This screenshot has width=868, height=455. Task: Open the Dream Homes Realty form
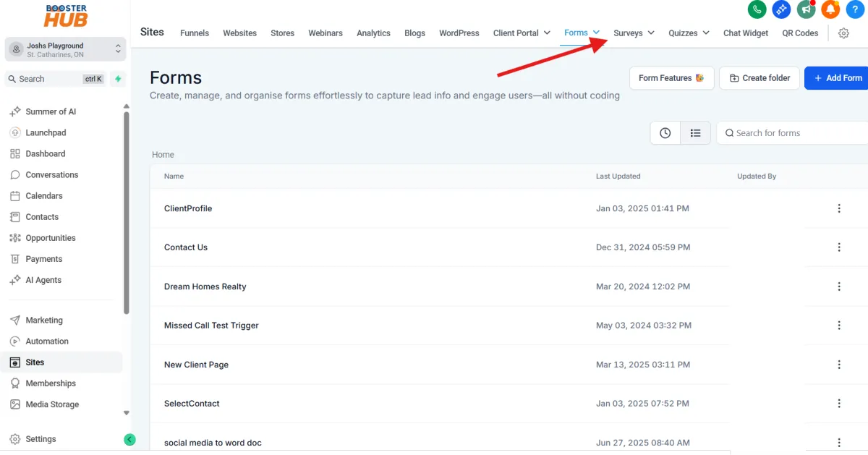[x=205, y=286]
